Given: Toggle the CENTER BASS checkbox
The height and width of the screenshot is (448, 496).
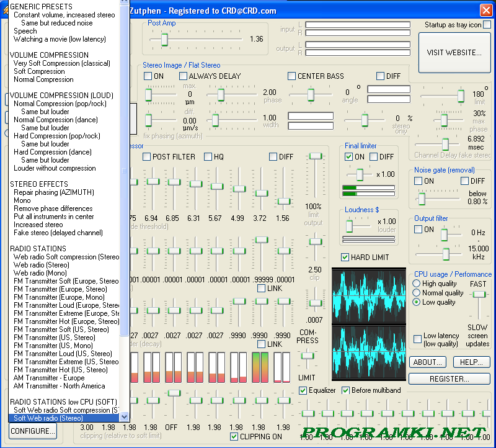Looking at the screenshot, I should [x=292, y=76].
